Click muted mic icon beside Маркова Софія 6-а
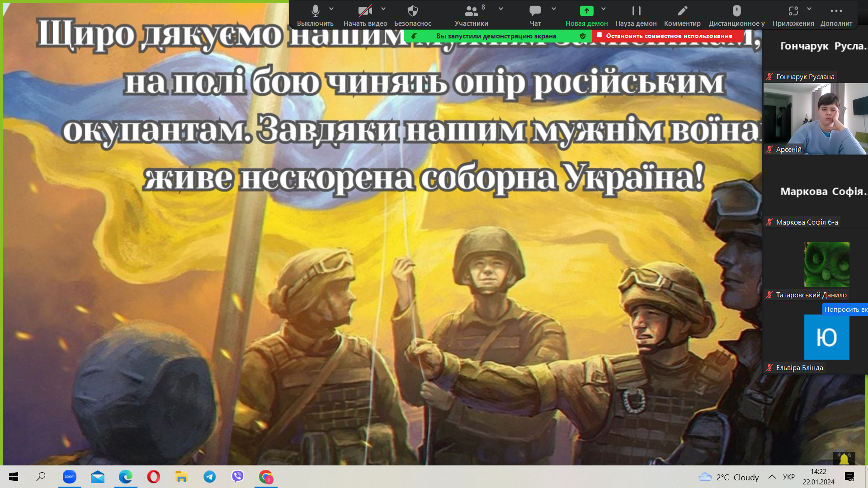The image size is (868, 488). (769, 222)
